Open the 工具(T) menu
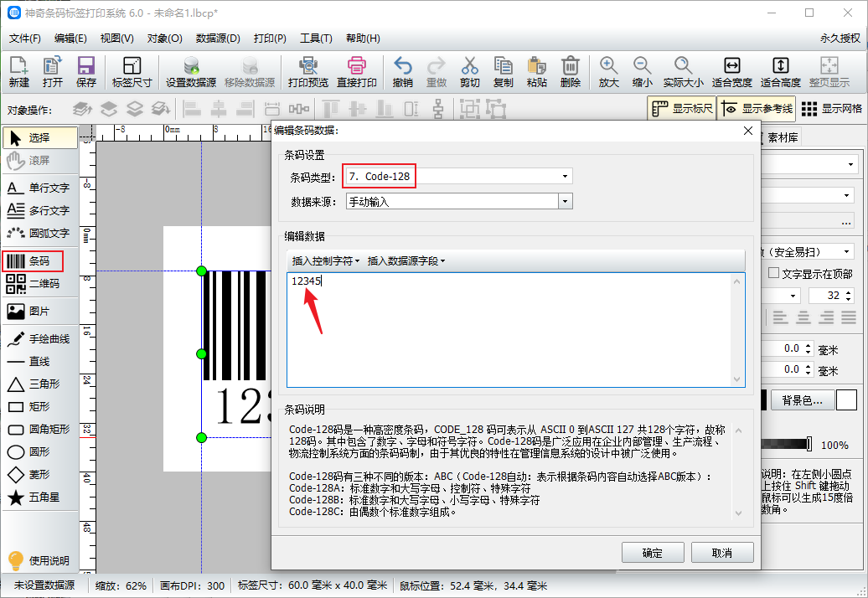 [x=316, y=39]
